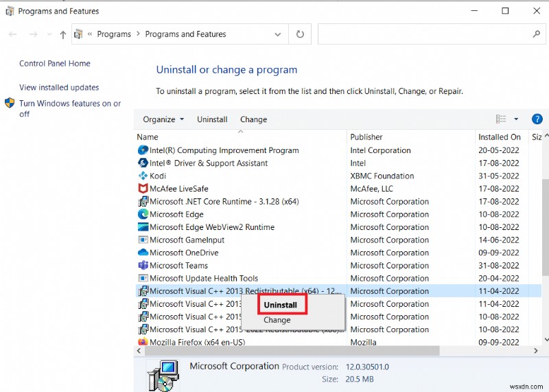This screenshot has height=392, width=549.
Task: Click the Back navigation arrow
Action: pos(12,34)
